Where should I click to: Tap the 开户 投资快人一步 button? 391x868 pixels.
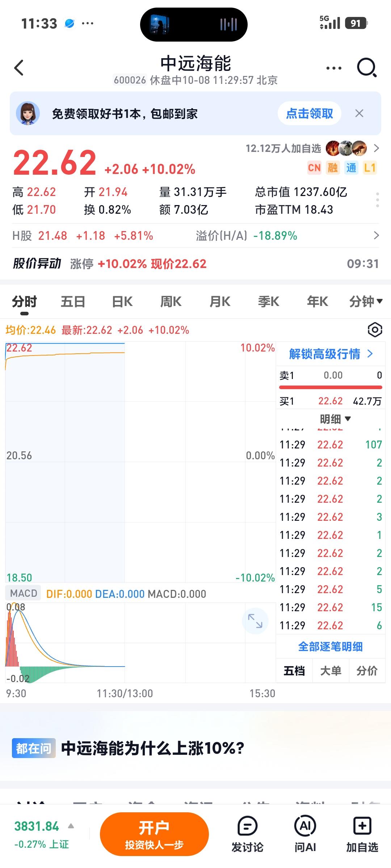[154, 834]
